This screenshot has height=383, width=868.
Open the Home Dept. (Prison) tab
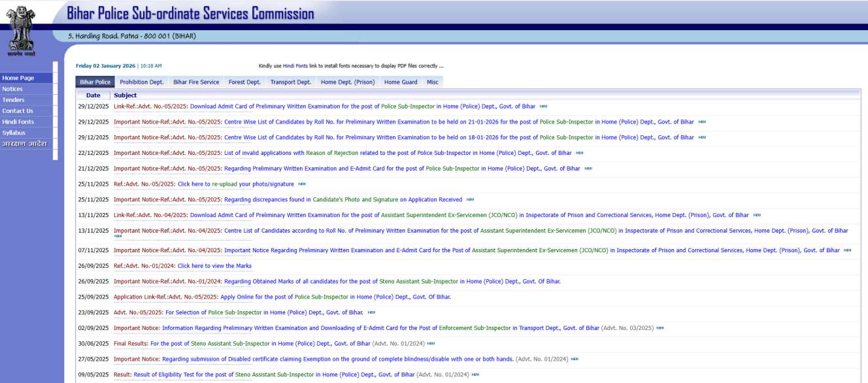click(x=348, y=82)
